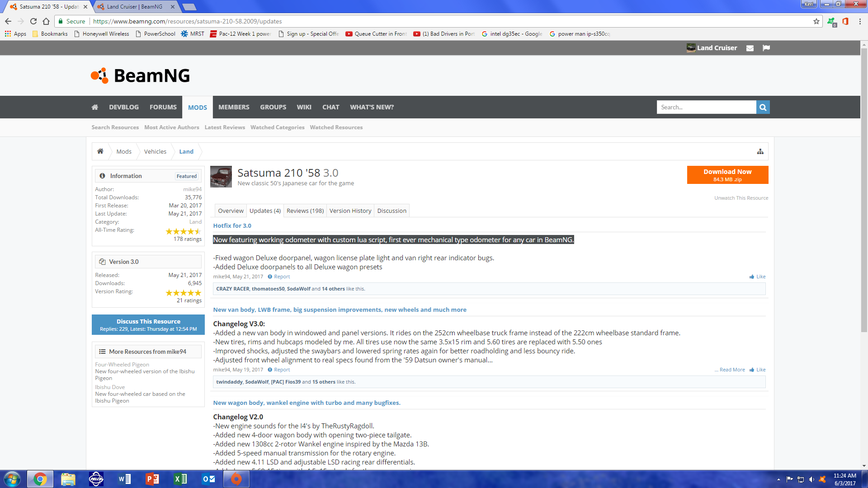
Task: Click the Download Now button
Action: (727, 175)
